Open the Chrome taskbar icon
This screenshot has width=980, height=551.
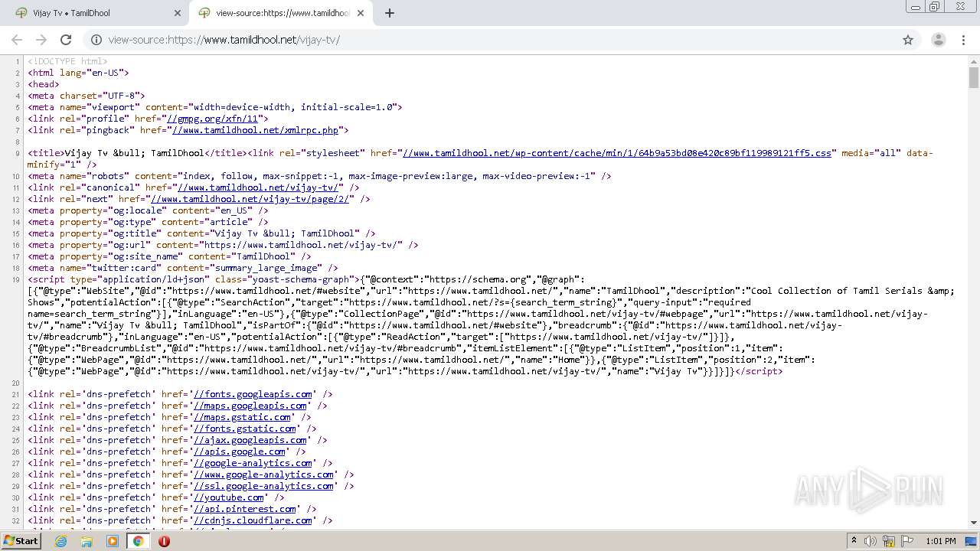[x=139, y=541]
